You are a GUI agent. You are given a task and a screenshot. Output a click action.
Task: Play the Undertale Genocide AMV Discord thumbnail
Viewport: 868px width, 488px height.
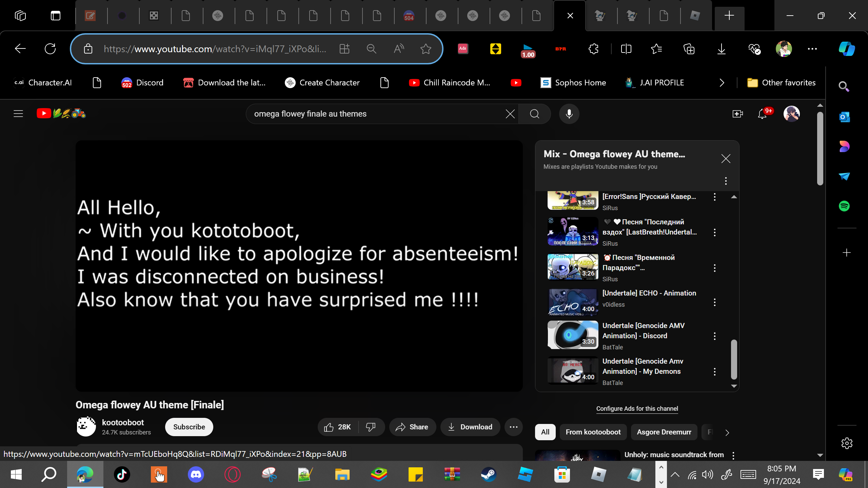point(573,335)
